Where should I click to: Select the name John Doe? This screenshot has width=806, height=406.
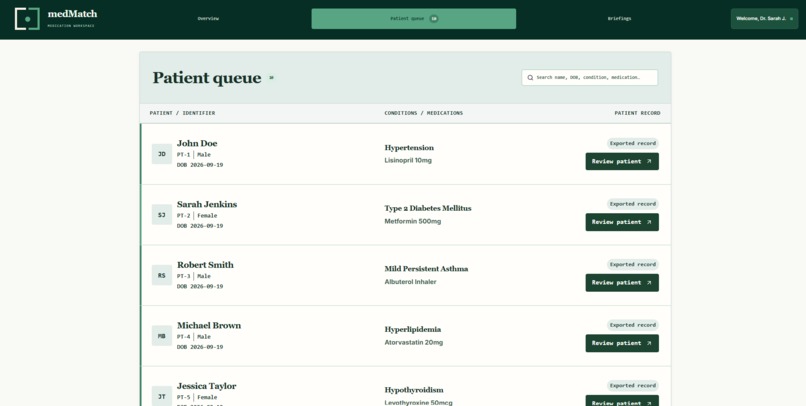click(x=197, y=143)
